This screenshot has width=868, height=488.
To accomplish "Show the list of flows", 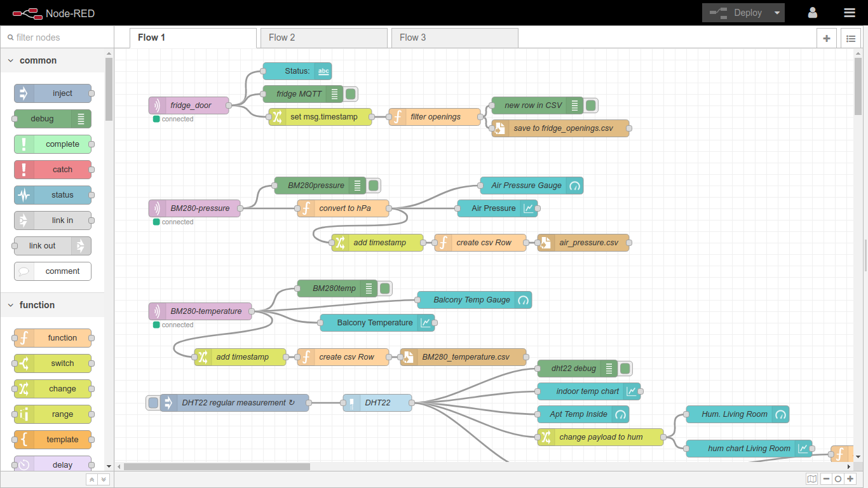I will tap(851, 38).
